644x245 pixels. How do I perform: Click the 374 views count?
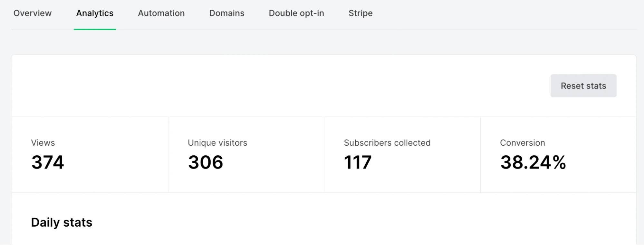coord(48,162)
